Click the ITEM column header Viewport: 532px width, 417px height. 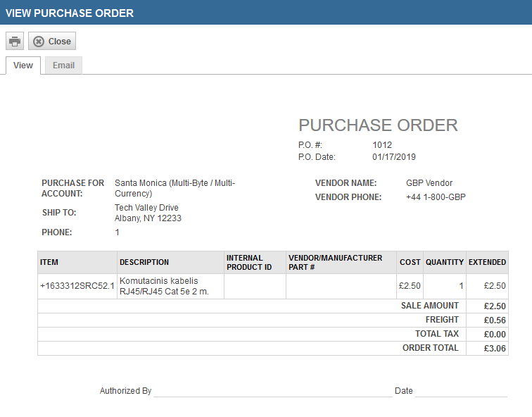pos(49,262)
